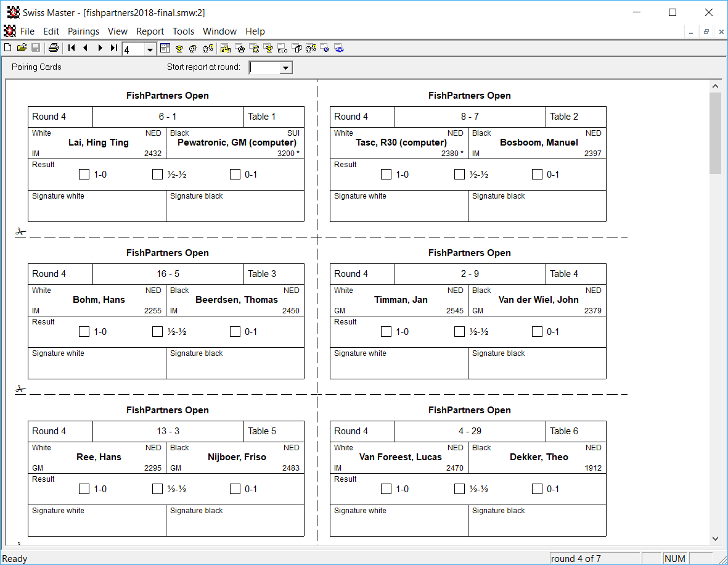Create a new tournament file
The image size is (728, 565).
click(x=7, y=48)
